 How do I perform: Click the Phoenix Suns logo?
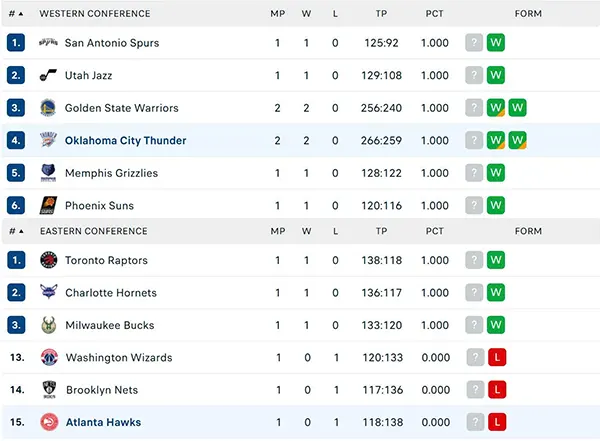[48, 206]
